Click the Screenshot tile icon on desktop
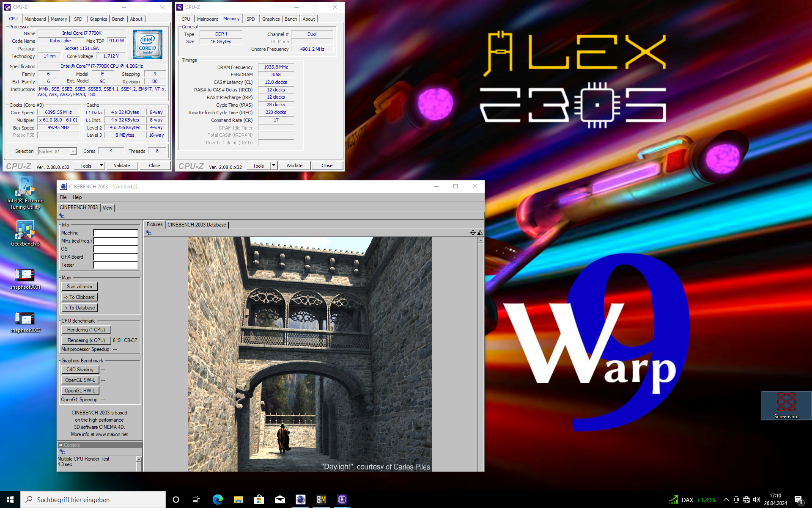Image resolution: width=812 pixels, height=508 pixels. coord(786,406)
